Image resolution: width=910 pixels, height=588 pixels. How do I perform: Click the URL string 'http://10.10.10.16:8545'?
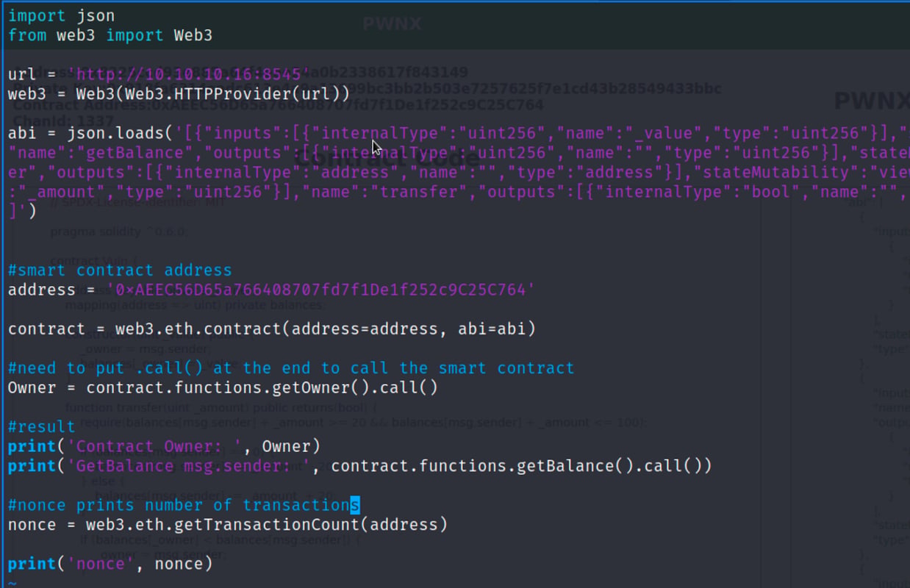(x=189, y=74)
